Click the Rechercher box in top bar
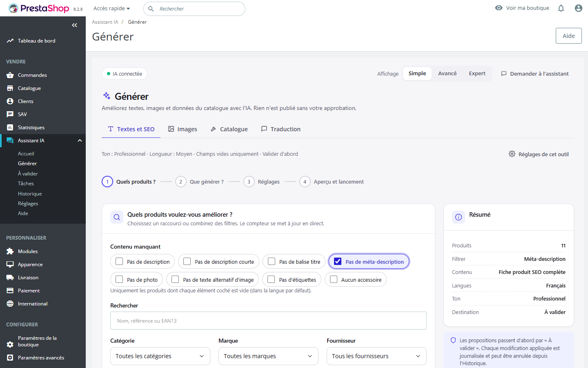The height and width of the screenshot is (368, 588). (x=194, y=9)
